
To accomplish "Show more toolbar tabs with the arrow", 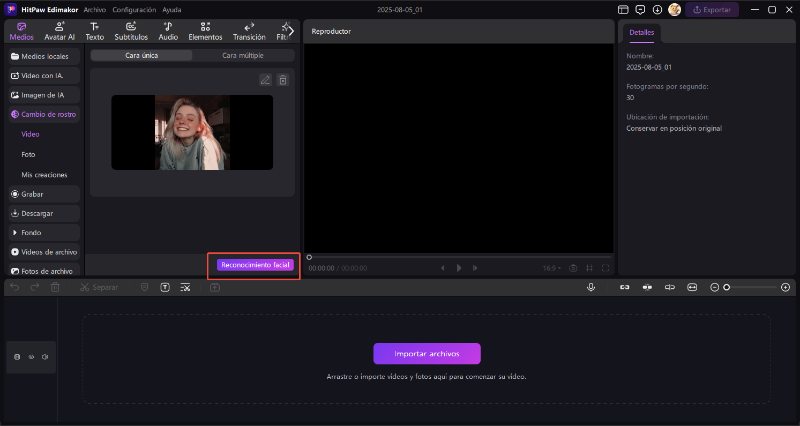I will [x=291, y=31].
